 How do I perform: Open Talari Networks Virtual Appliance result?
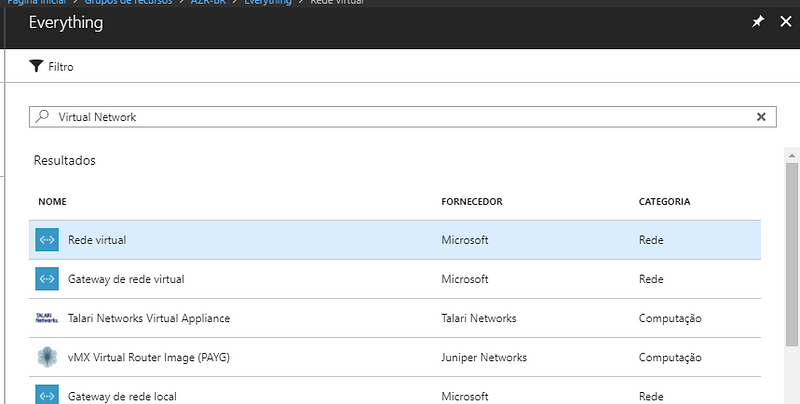click(395, 318)
